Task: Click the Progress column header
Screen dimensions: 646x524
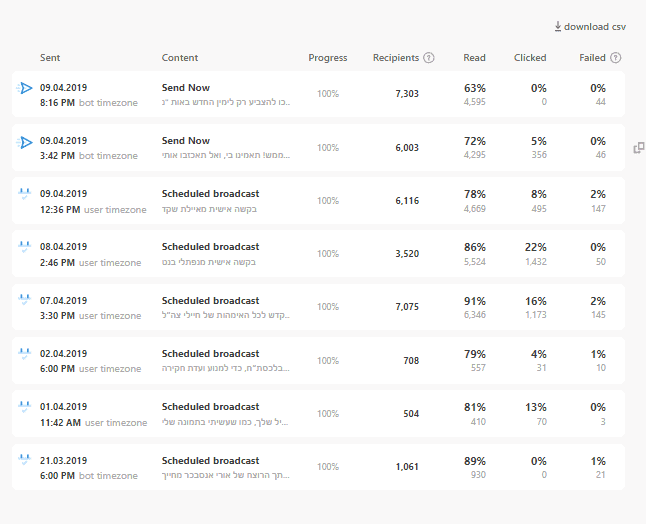Action: [328, 58]
